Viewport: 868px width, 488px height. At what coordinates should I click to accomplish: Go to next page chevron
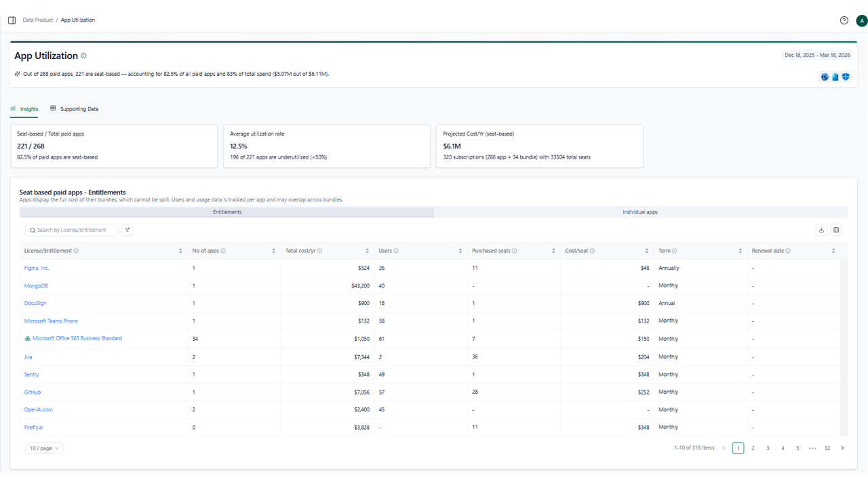[842, 448]
